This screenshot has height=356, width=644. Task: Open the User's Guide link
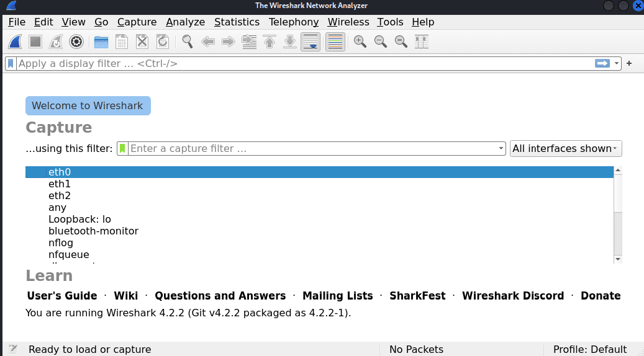pyautogui.click(x=62, y=296)
